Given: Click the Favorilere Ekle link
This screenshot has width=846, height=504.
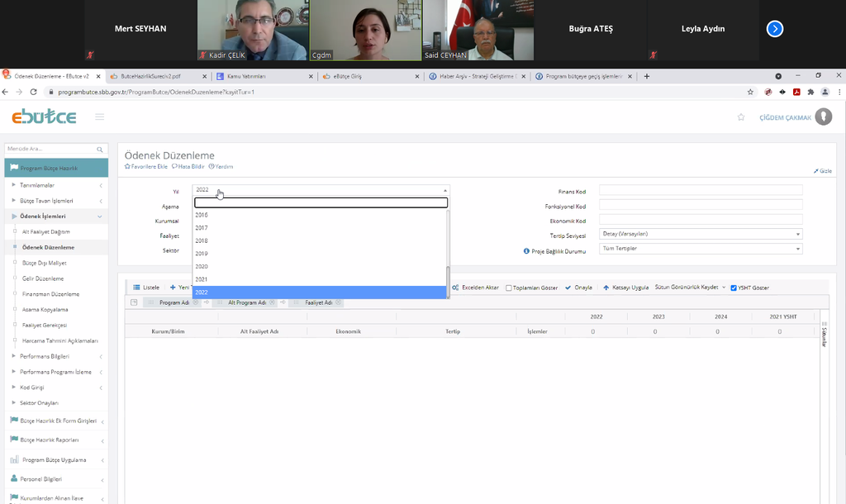Looking at the screenshot, I should click(146, 166).
